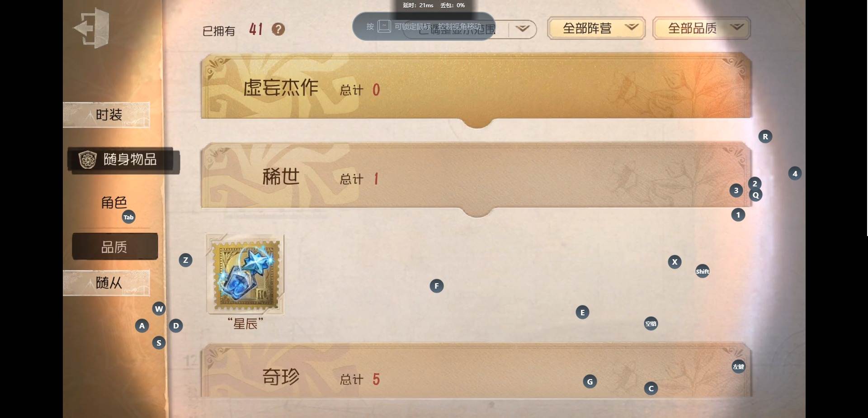
Task: Click the exit door icon
Action: pos(92,28)
